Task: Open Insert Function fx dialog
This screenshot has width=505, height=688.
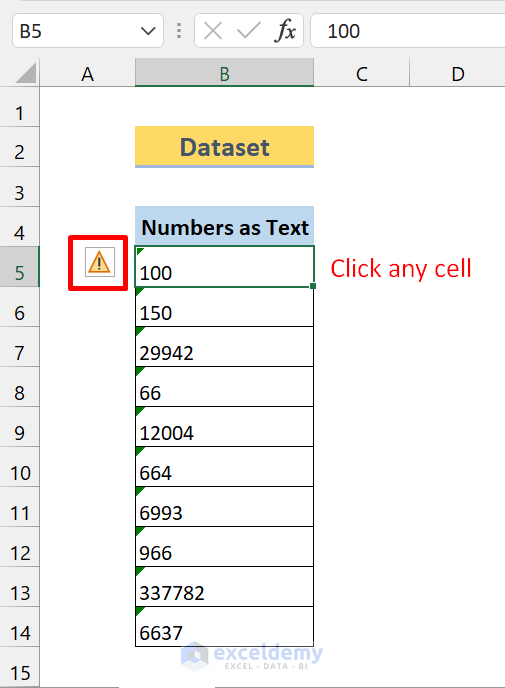Action: click(285, 31)
